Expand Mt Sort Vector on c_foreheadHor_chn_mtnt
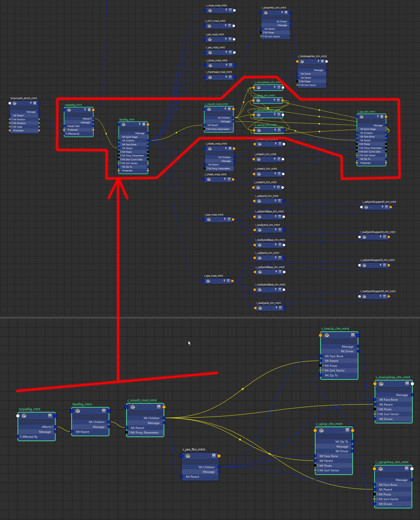Viewport: 420px width, 520px height. coord(299,85)
